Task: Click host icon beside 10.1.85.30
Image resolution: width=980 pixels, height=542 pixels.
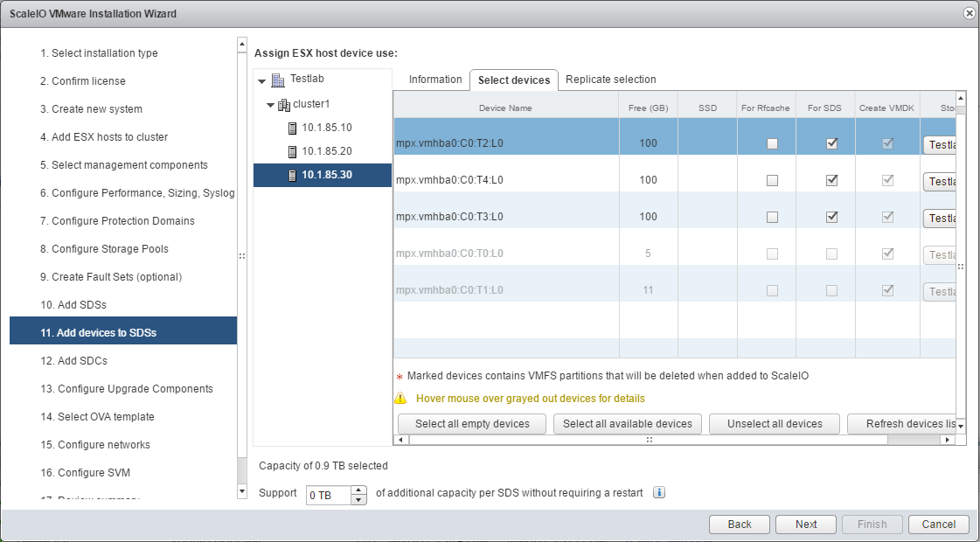Action: point(293,175)
